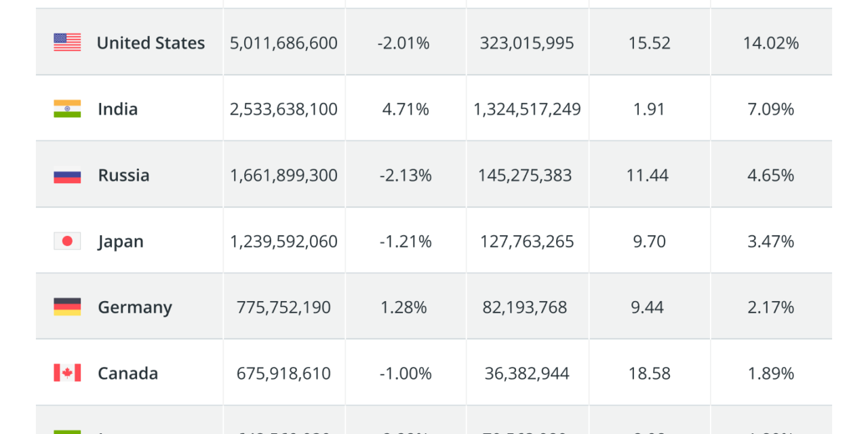868x434 pixels.
Task: Select the Japan country name
Action: click(120, 241)
